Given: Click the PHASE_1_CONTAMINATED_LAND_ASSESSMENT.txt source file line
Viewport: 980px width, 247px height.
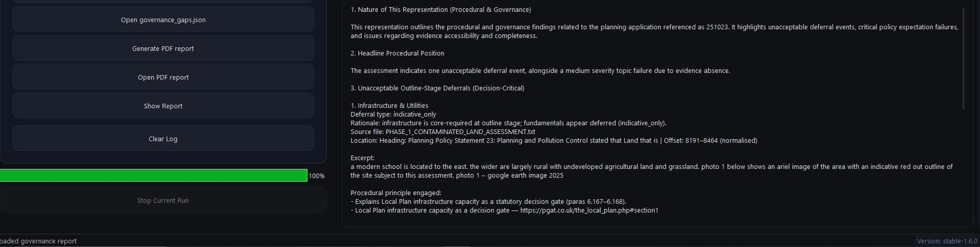Looking at the screenshot, I should click(443, 131).
